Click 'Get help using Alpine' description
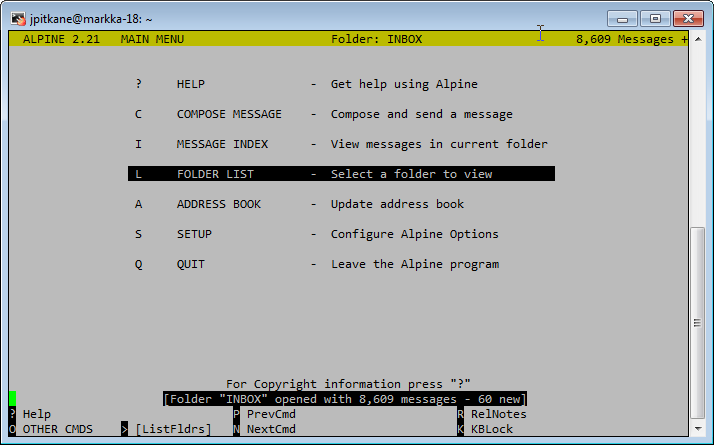The width and height of the screenshot is (714, 445). click(x=404, y=84)
